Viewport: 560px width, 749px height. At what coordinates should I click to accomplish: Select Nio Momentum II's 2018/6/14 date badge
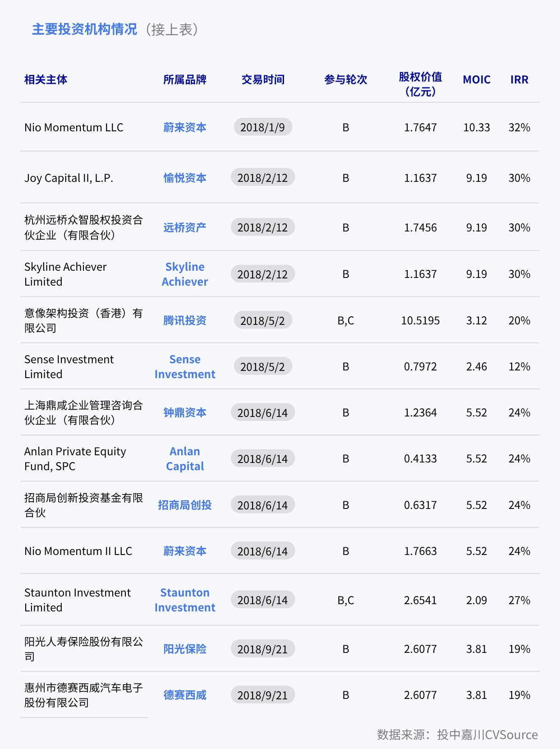(263, 551)
